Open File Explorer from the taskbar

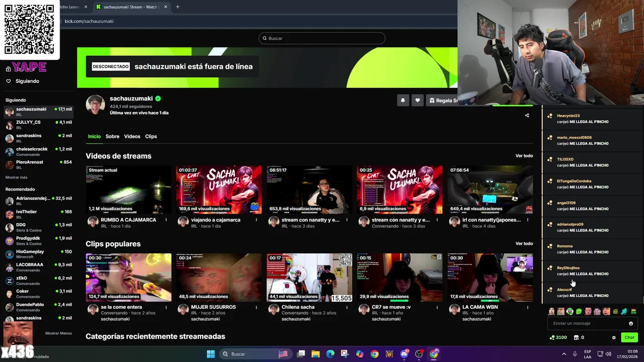coord(315,354)
